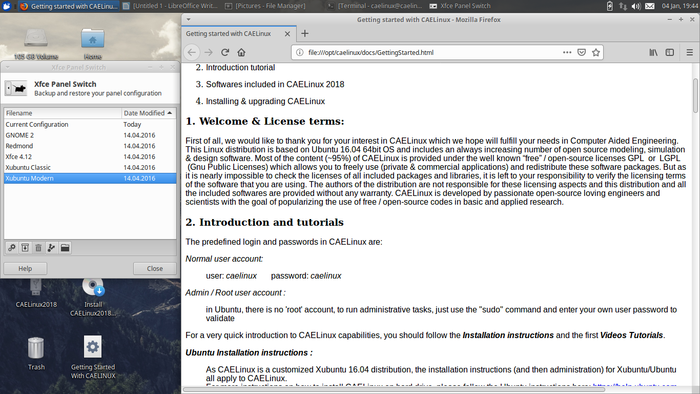Reload the page in Firefox

(225, 52)
